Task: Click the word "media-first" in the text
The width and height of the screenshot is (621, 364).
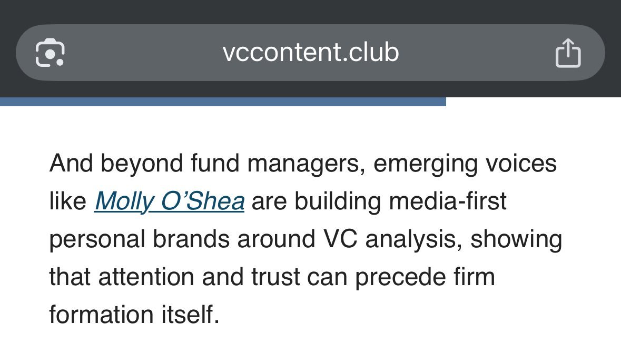Action: click(x=448, y=201)
